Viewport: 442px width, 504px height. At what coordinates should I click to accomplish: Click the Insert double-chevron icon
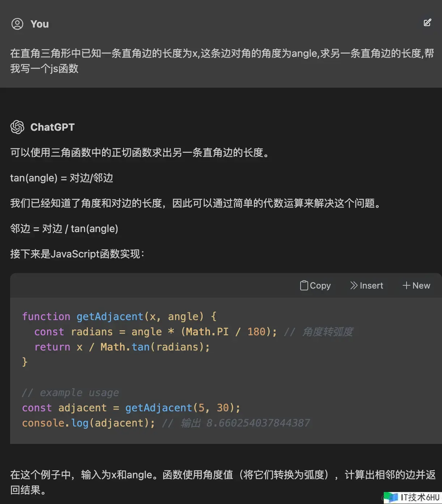354,285
